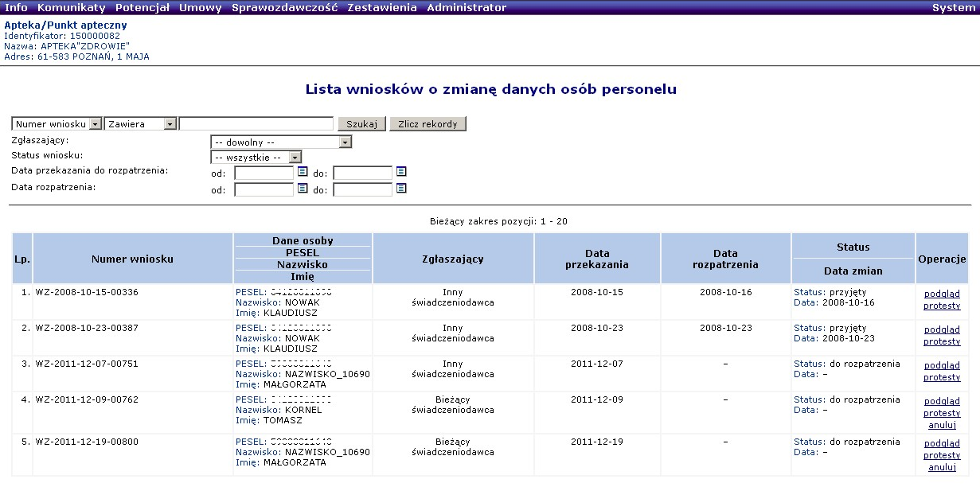Click anuluj for WZ-2011-12-19-00800
Image resolution: width=980 pixels, height=487 pixels.
click(942, 467)
